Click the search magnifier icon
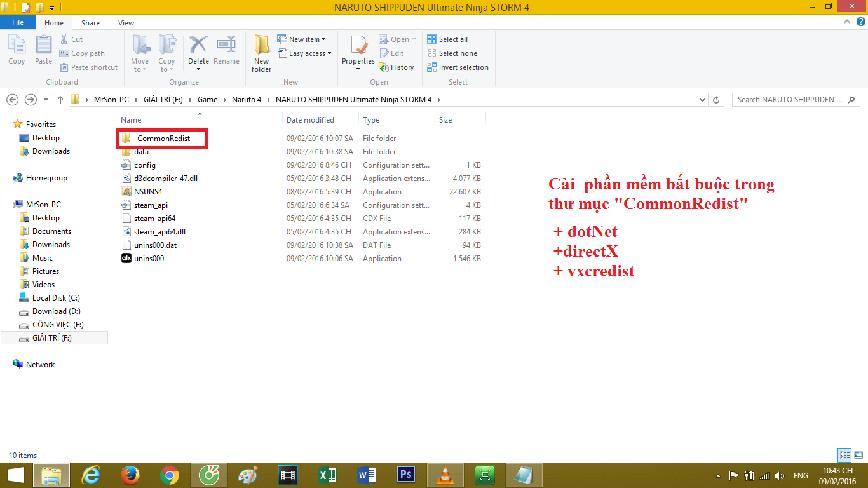868x488 pixels. click(851, 100)
